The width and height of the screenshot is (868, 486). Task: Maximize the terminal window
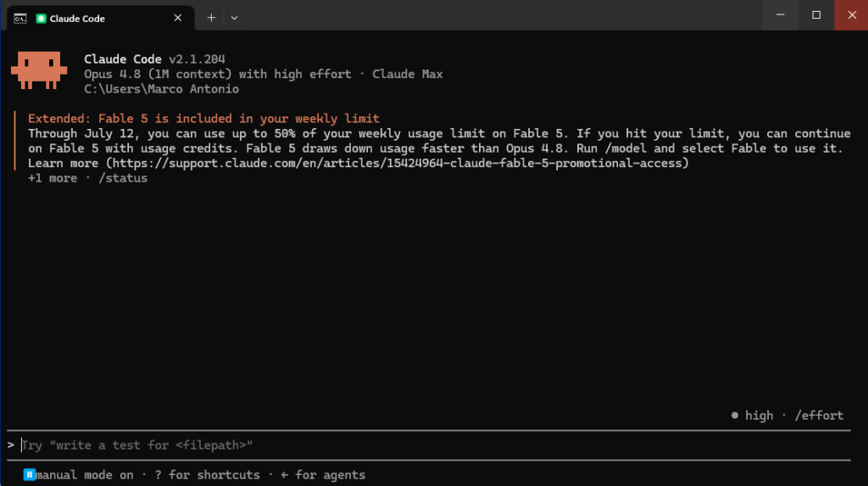pyautogui.click(x=816, y=15)
